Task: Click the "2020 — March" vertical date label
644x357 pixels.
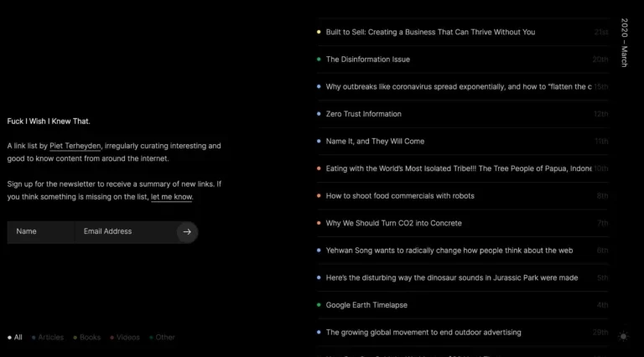Action: pyautogui.click(x=624, y=43)
